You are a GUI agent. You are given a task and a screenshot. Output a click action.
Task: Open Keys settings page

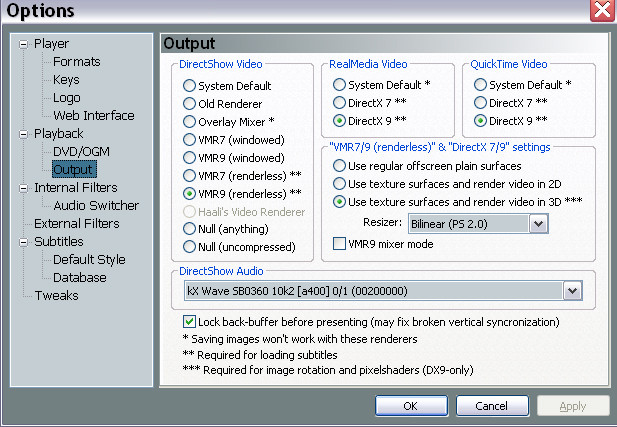click(66, 80)
